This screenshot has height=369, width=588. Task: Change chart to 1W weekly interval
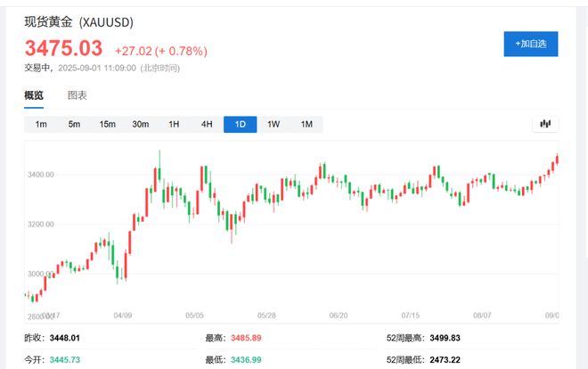pos(274,124)
